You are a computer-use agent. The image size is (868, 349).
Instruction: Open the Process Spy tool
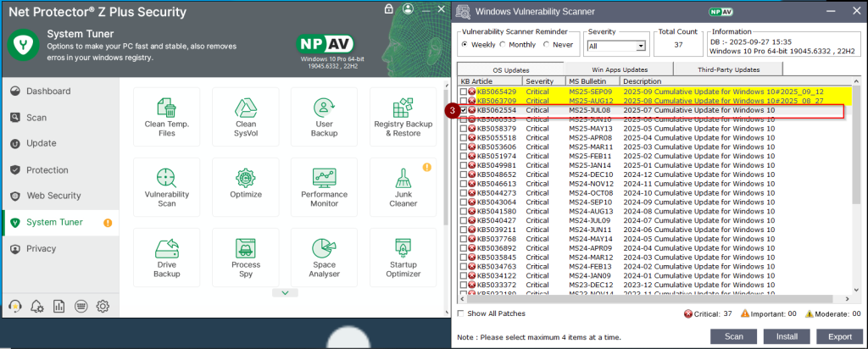coord(245,258)
